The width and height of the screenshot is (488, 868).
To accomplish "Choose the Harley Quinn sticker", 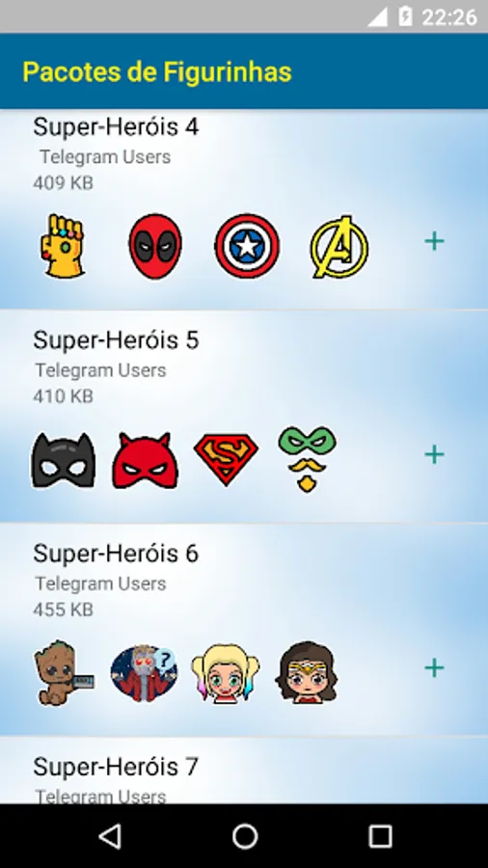I will (226, 672).
